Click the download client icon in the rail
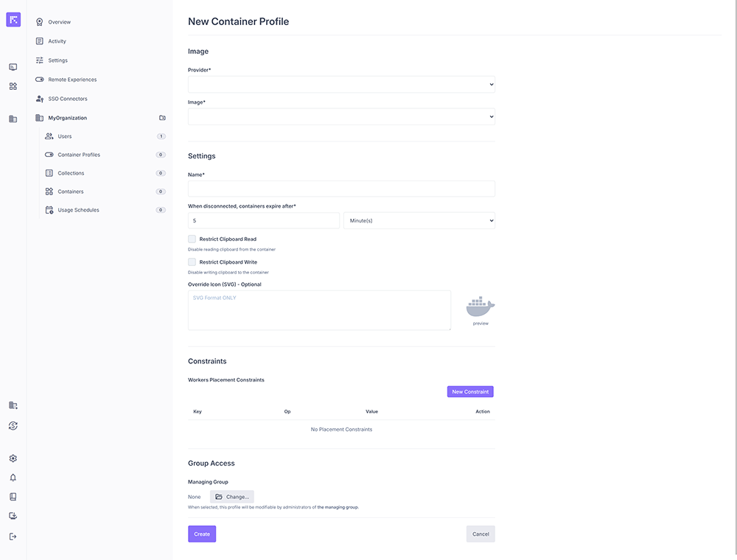 pyautogui.click(x=13, y=516)
